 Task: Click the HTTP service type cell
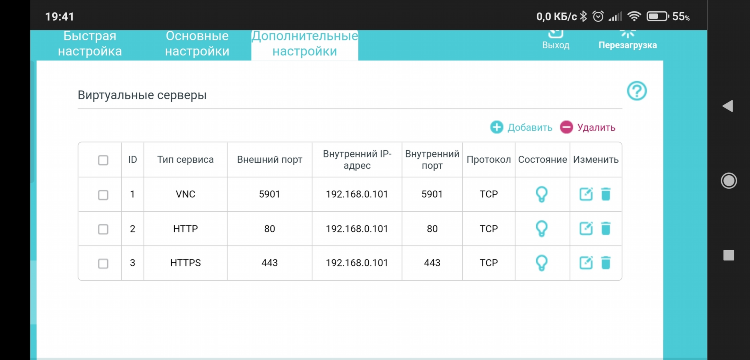pos(186,229)
